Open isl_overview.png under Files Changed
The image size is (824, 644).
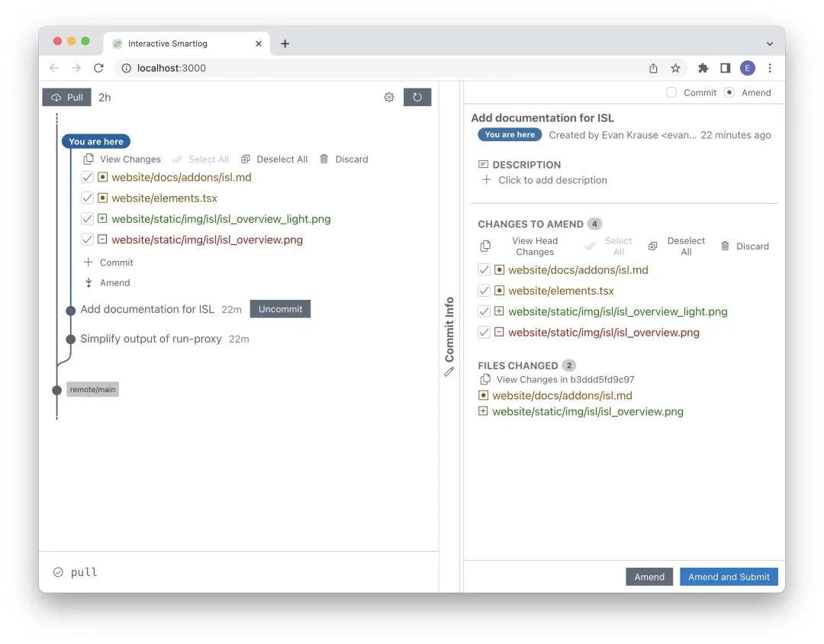pyautogui.click(x=588, y=411)
